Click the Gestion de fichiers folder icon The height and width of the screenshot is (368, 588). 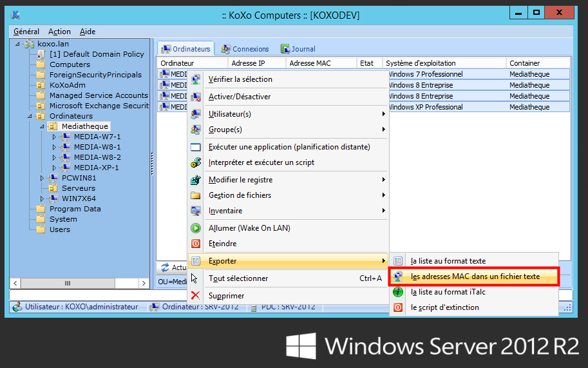(x=195, y=195)
